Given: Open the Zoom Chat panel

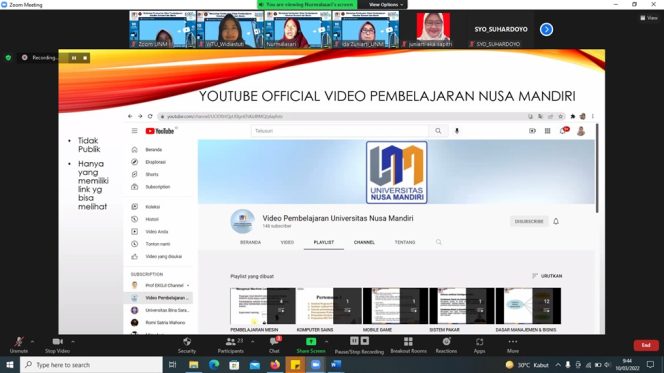Looking at the screenshot, I should click(274, 345).
